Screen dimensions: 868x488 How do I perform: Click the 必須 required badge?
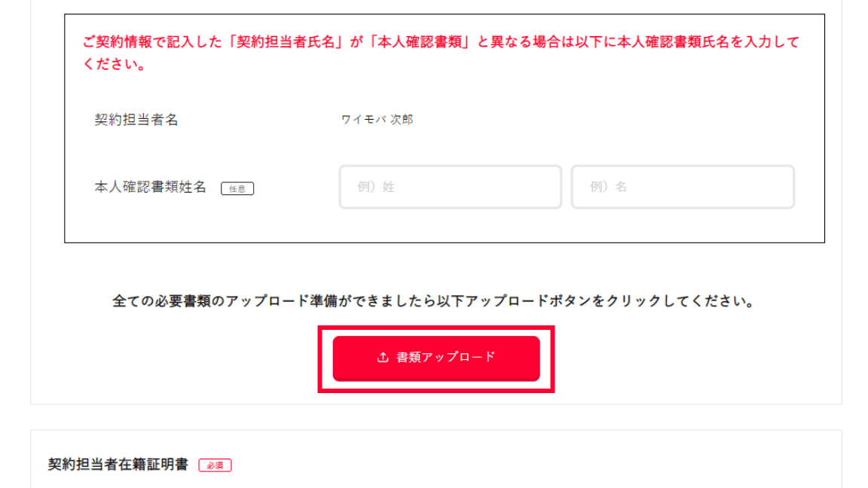point(215,465)
